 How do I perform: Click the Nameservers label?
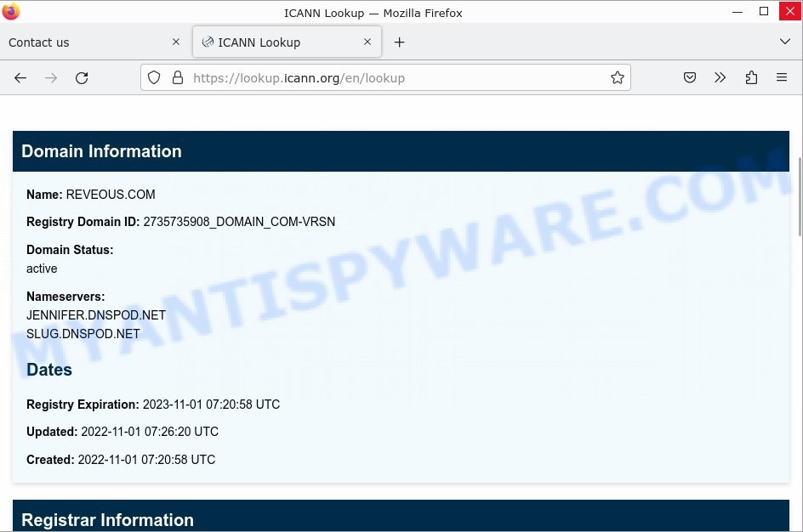pyautogui.click(x=65, y=297)
